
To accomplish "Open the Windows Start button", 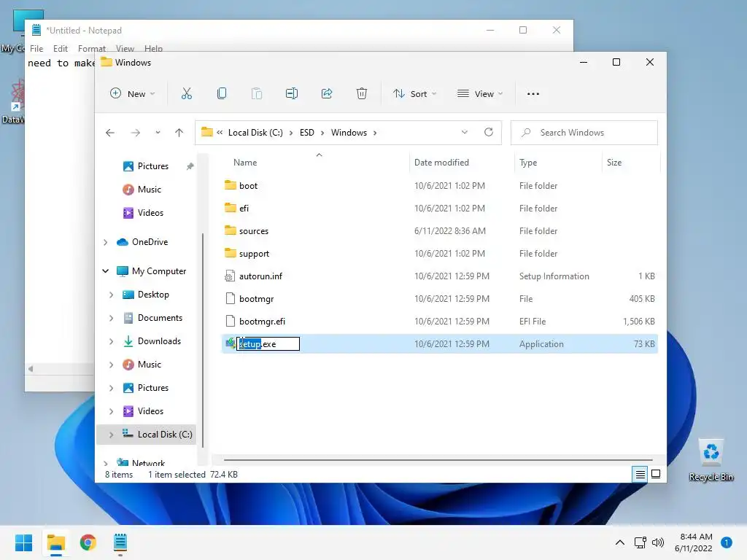I will [x=24, y=542].
